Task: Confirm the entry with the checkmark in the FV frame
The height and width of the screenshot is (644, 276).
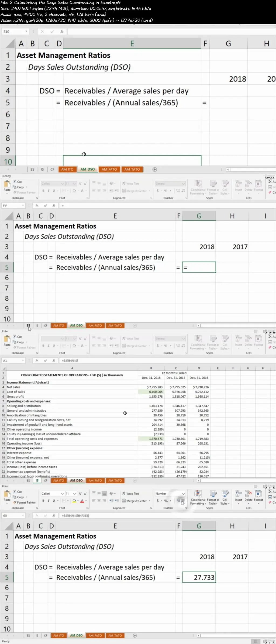Action: click(x=45, y=205)
